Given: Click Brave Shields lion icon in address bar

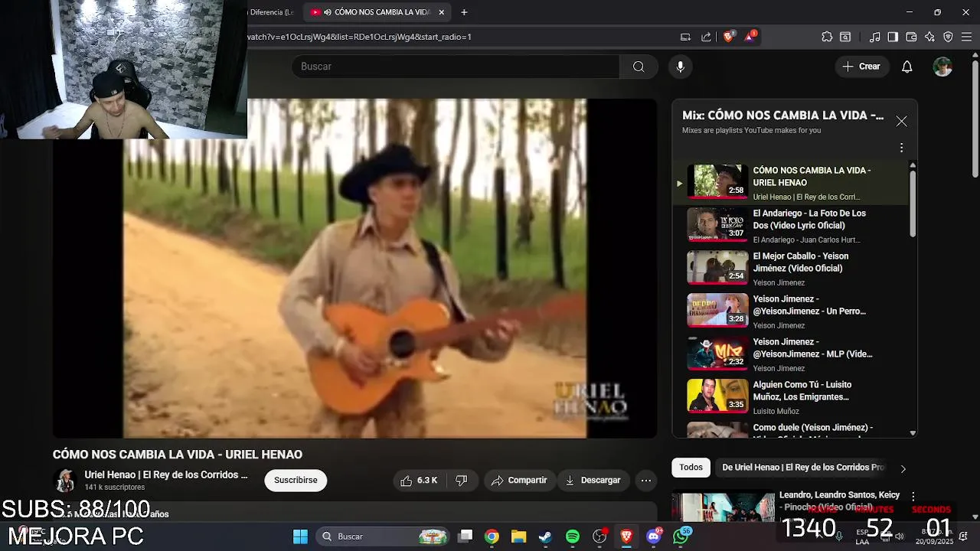Looking at the screenshot, I should point(728,37).
